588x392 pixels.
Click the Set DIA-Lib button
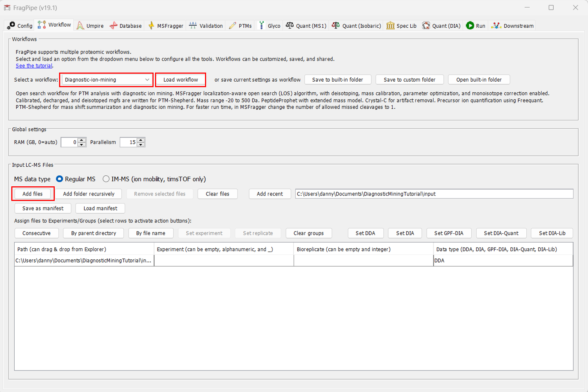coord(552,233)
